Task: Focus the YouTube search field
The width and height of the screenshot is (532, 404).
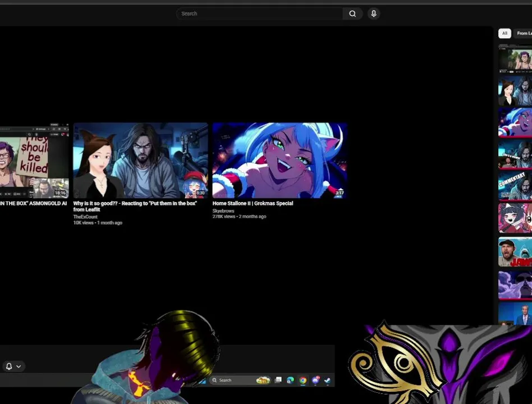Action: tap(260, 13)
